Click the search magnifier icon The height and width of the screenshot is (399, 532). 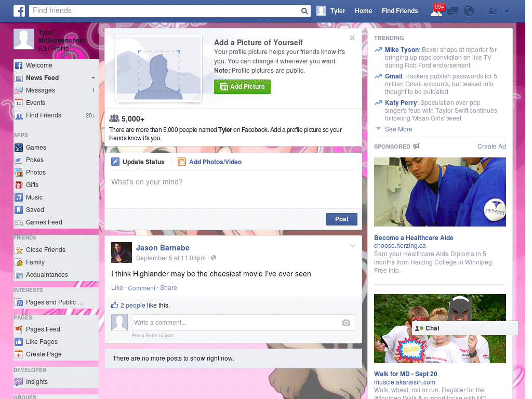point(304,11)
